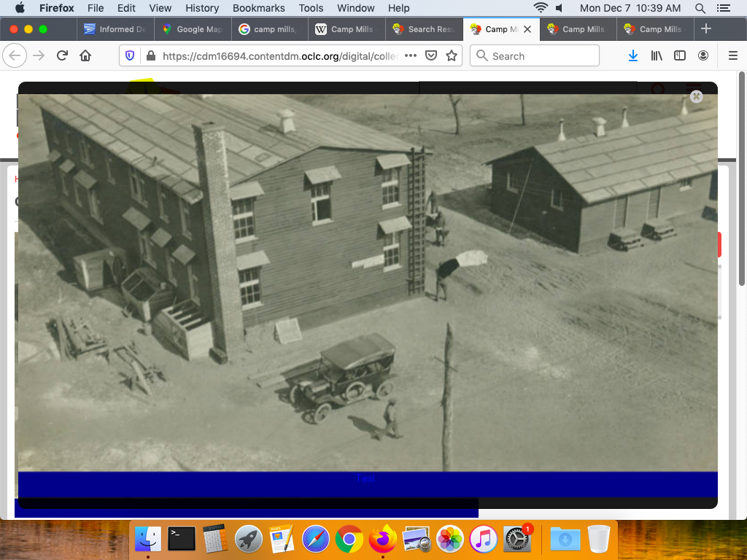Open the Firefox account menu
The width and height of the screenshot is (747, 560).
pyautogui.click(x=703, y=56)
